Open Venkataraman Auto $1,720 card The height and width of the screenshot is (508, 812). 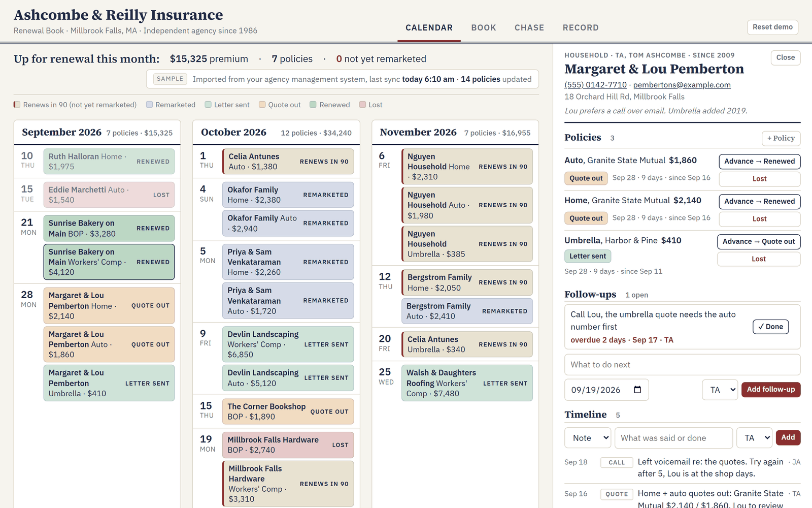pos(288,301)
